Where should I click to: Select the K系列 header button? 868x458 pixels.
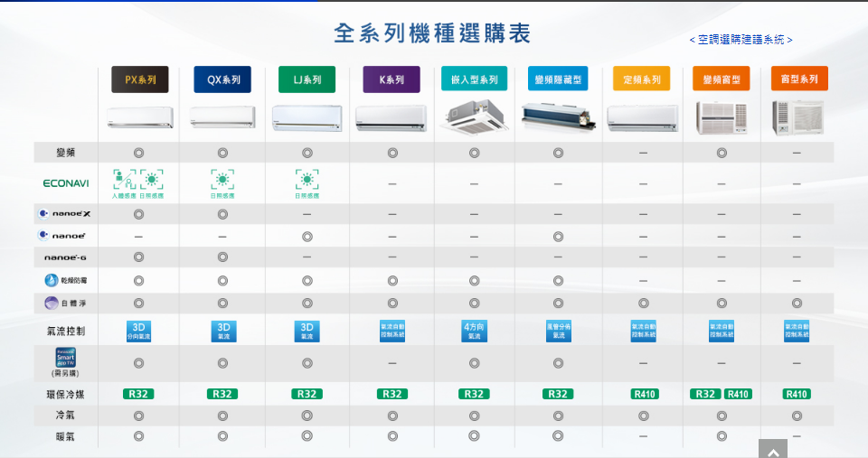tap(392, 79)
